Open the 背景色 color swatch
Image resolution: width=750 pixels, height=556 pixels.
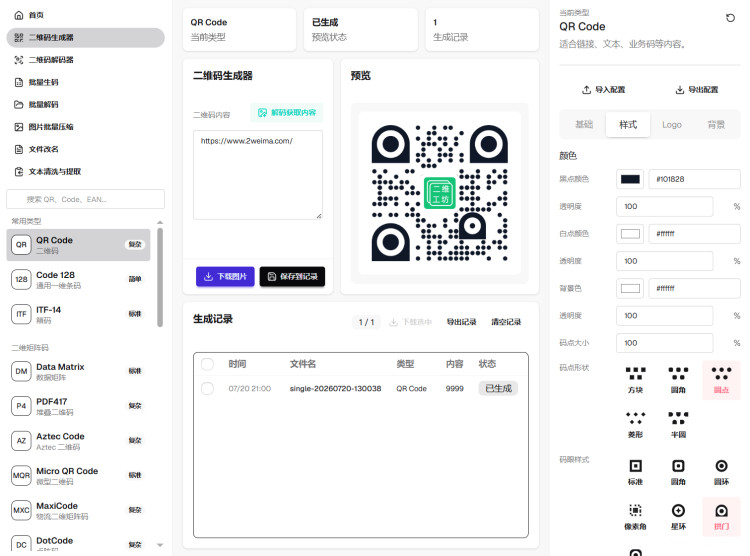click(x=630, y=289)
